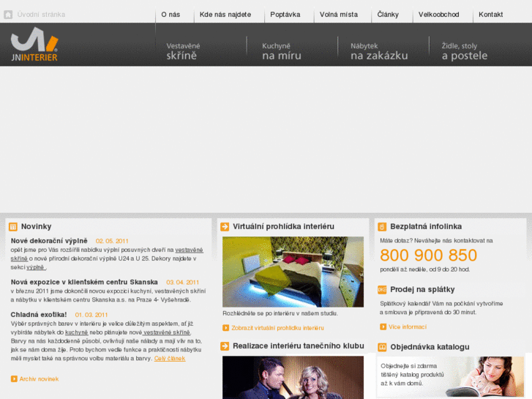The image size is (532, 399).
Task: Click the icon beside Prodej na splátky
Action: pyautogui.click(x=382, y=290)
